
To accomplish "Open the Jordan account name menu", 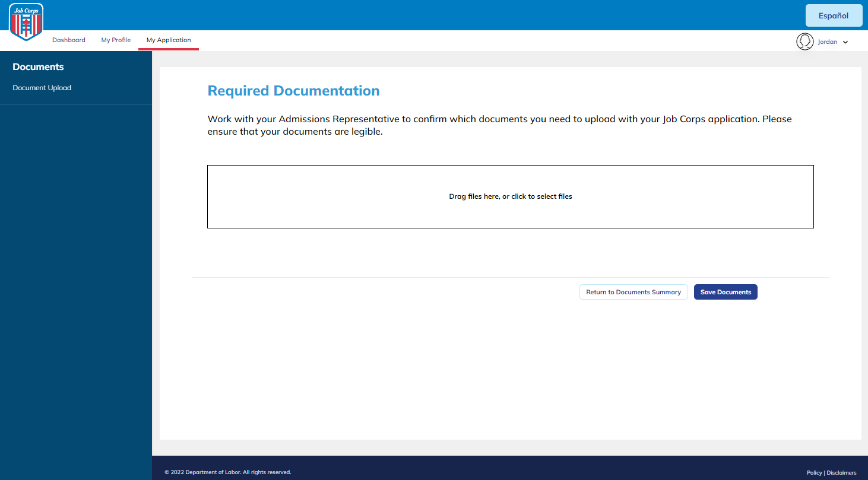I will tap(827, 42).
